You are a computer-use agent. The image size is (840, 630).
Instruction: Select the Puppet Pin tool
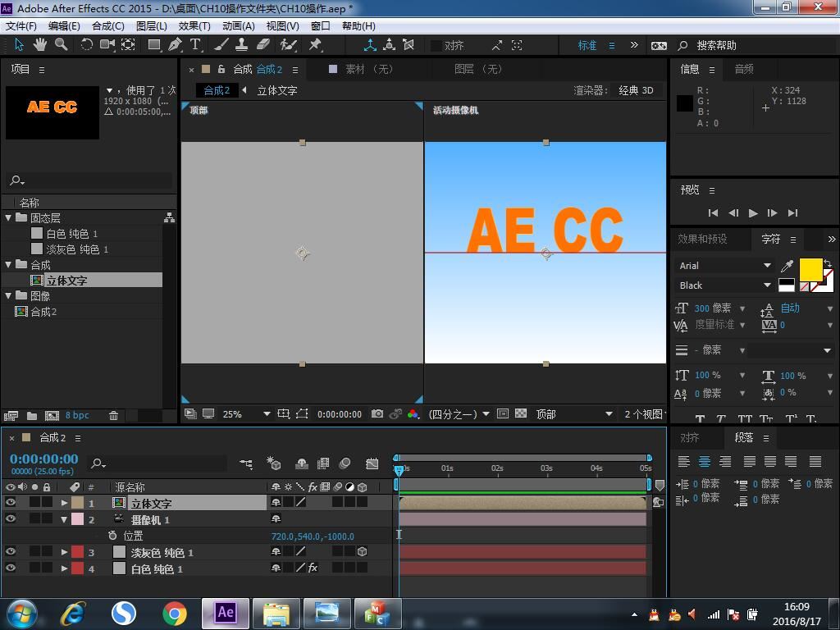coord(315,45)
